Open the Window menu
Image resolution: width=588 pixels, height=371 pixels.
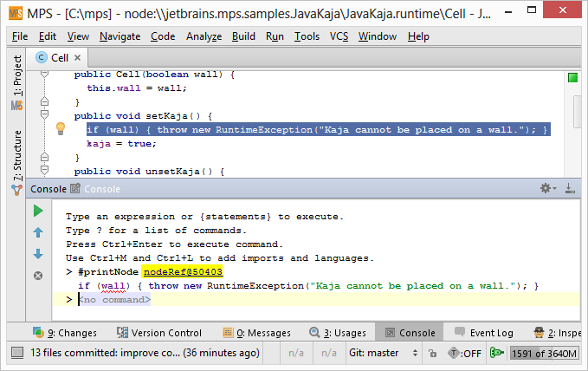[378, 36]
